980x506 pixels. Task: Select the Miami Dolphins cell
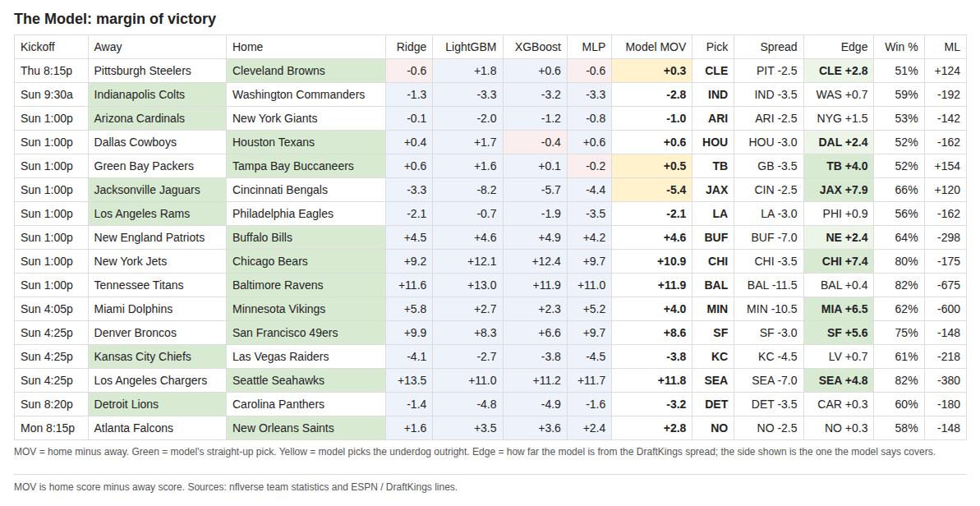[x=157, y=309]
